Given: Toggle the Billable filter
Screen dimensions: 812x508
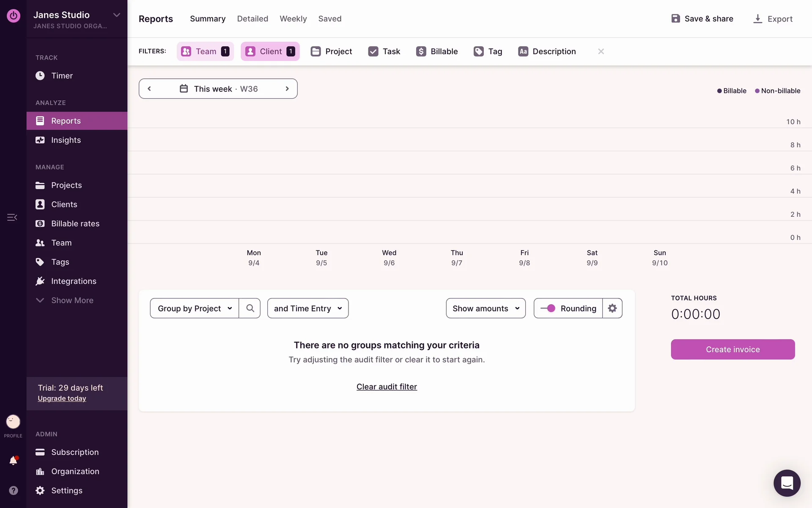Looking at the screenshot, I should (x=437, y=51).
